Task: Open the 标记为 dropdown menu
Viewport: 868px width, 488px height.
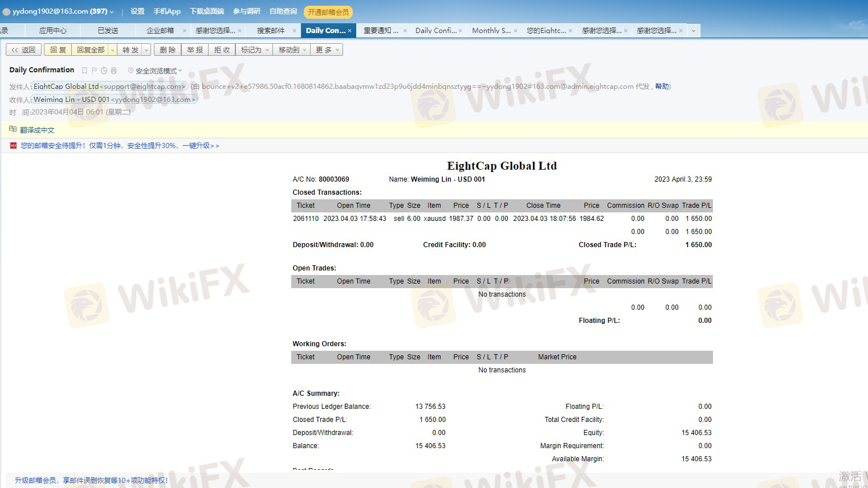Action: (254, 50)
